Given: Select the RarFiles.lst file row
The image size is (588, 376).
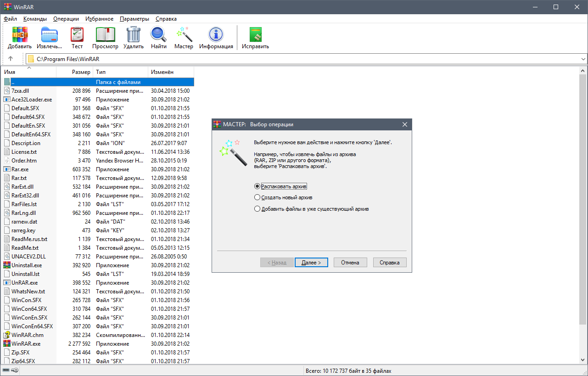Looking at the screenshot, I should (98, 204).
